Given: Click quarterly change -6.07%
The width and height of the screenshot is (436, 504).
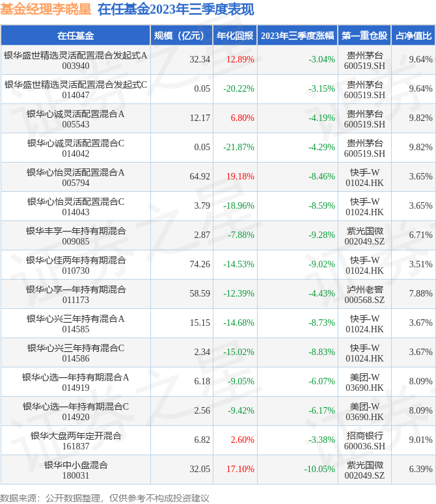Looking at the screenshot, I should point(322,381).
